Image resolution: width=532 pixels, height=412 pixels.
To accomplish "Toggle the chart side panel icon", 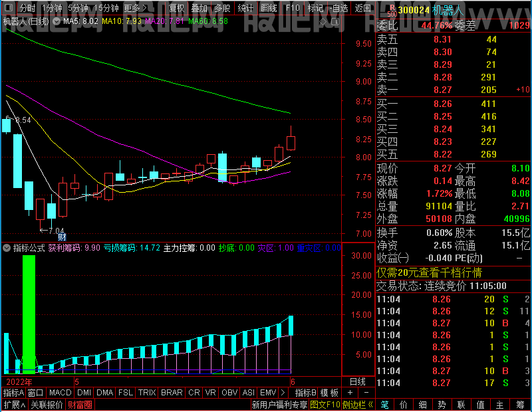I will pyautogui.click(x=335, y=22).
